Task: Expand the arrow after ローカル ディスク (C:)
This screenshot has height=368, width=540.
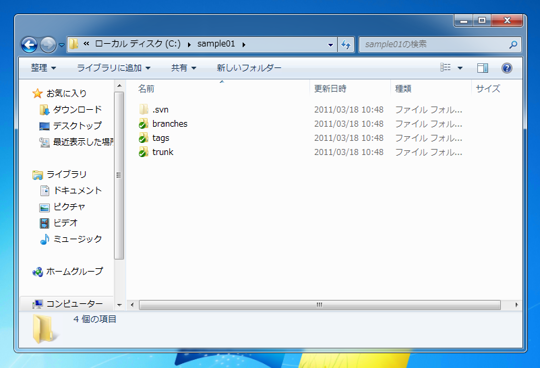Action: coord(189,44)
